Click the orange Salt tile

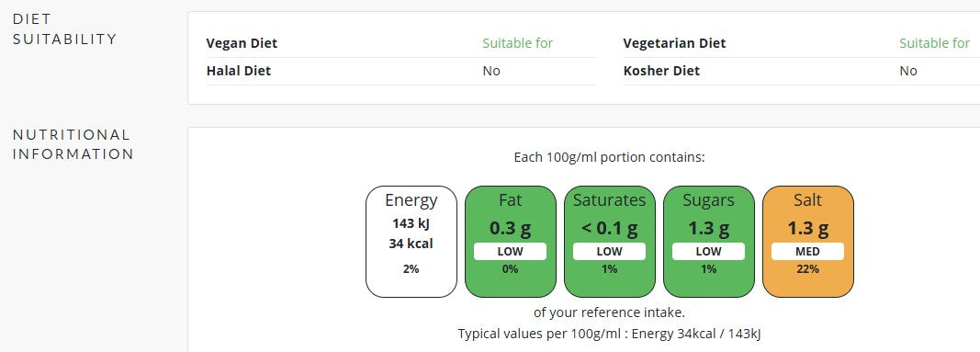(807, 242)
